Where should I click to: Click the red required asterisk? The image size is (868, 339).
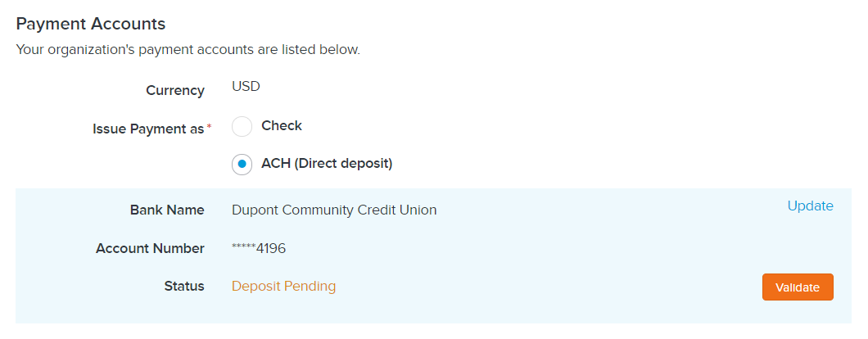[x=210, y=128]
